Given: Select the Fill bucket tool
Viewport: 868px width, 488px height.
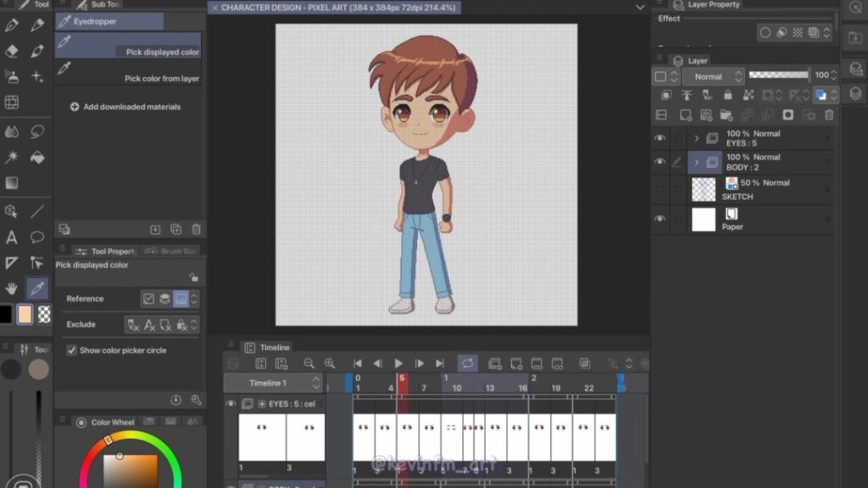Looking at the screenshot, I should [37, 158].
